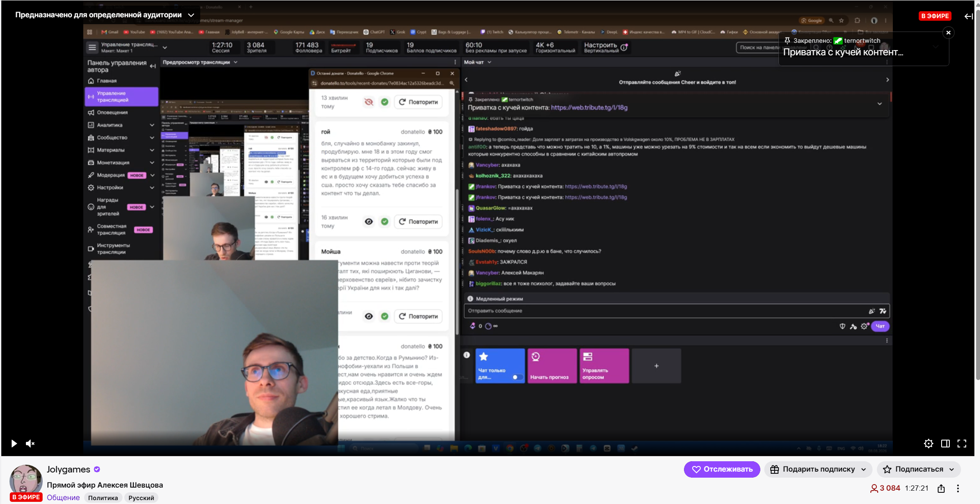
Task: Open the Подарить подписку dropdown arrow
Action: [863, 469]
